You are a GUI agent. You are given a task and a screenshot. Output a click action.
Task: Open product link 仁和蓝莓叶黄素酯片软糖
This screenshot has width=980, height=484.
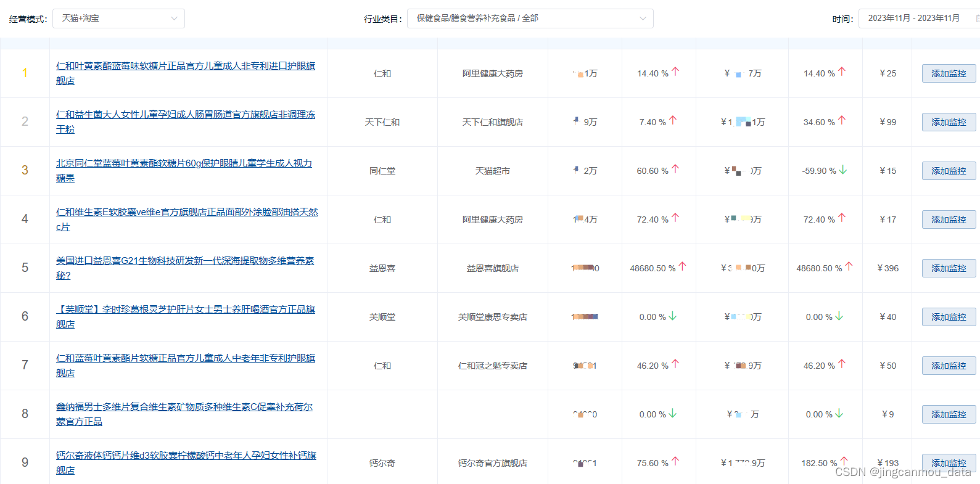point(186,366)
